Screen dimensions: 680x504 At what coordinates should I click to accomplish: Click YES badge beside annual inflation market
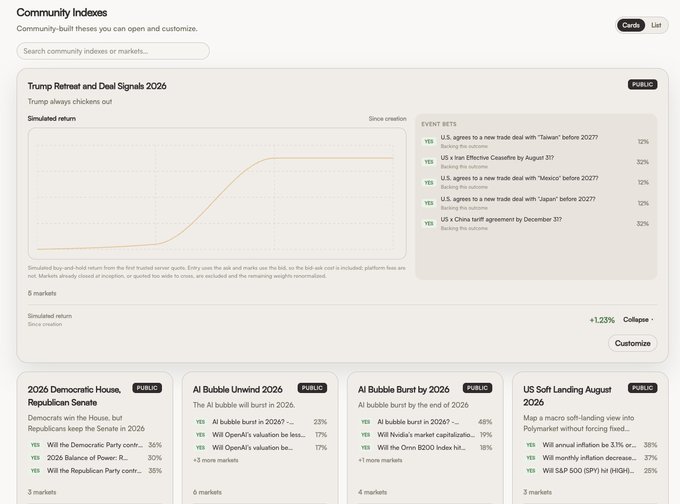530,445
